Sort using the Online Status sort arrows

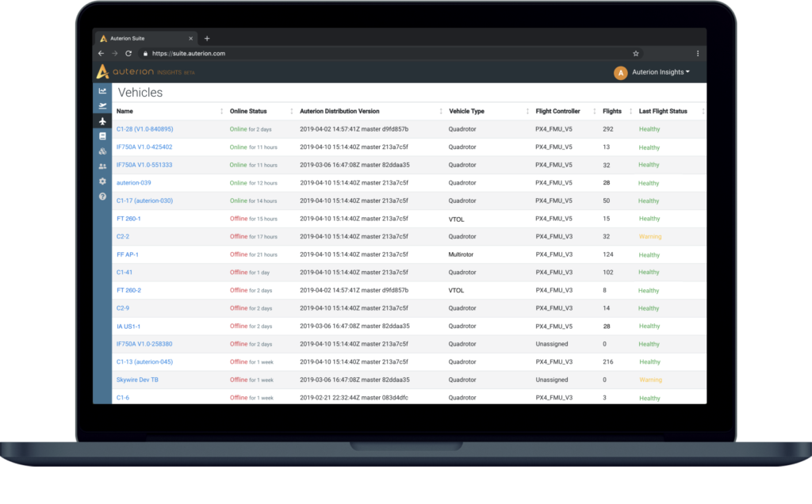click(292, 111)
